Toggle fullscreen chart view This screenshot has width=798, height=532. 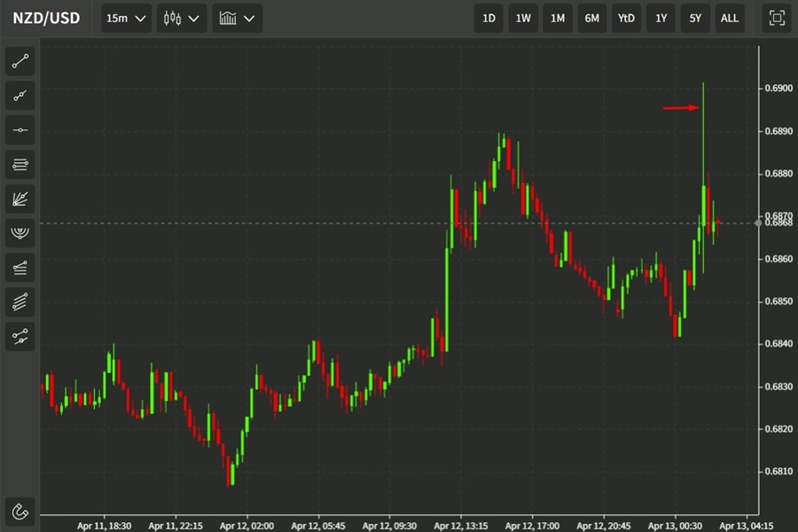[x=777, y=18]
